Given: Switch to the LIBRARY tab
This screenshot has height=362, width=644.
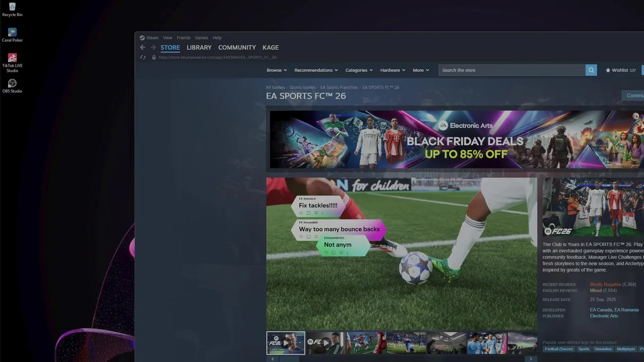Looking at the screenshot, I should point(199,47).
